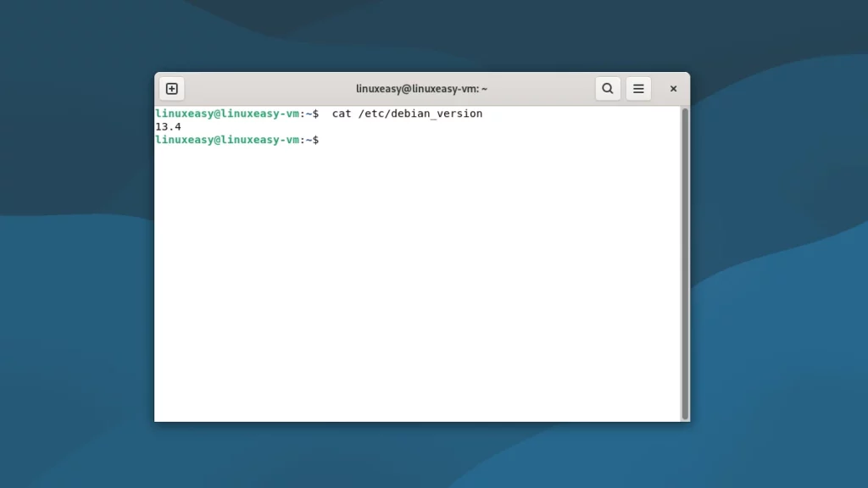Place cursor at the active shell prompt
The image size is (868, 488).
click(x=324, y=139)
